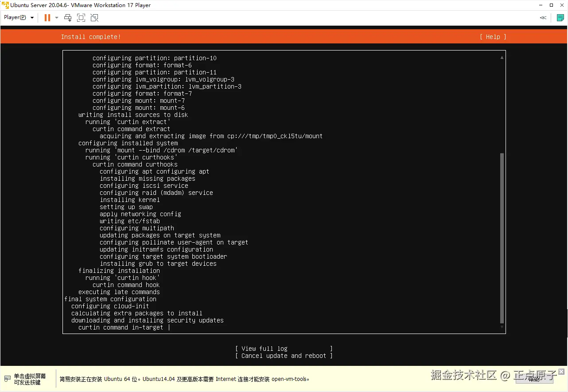This screenshot has width=568, height=392.
Task: Click the 'curtin command in-target' line
Action: (121, 327)
